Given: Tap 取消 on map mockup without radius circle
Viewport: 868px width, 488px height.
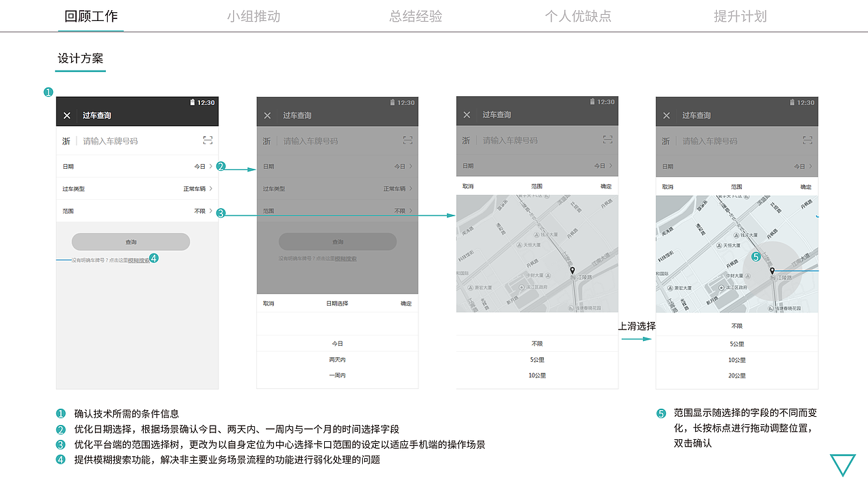Looking at the screenshot, I should click(468, 186).
